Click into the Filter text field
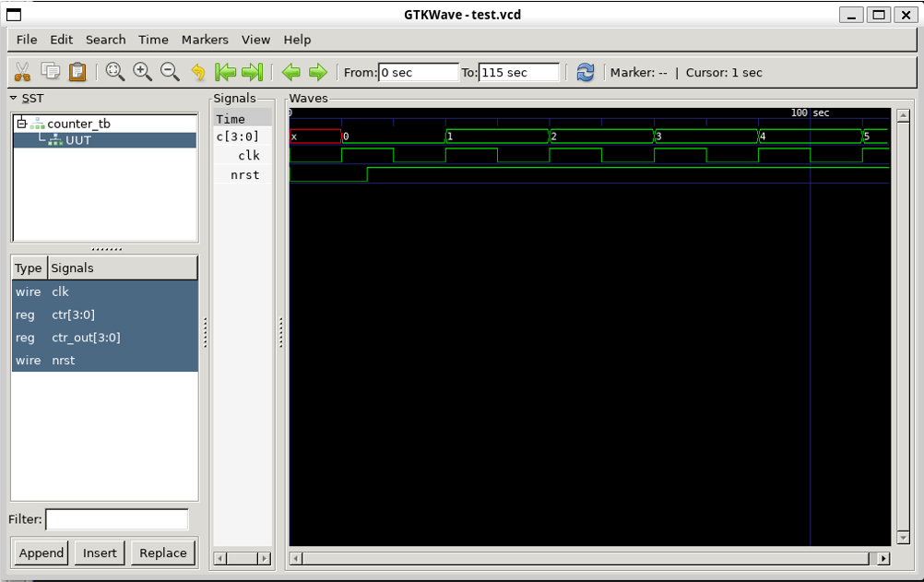 [x=117, y=519]
